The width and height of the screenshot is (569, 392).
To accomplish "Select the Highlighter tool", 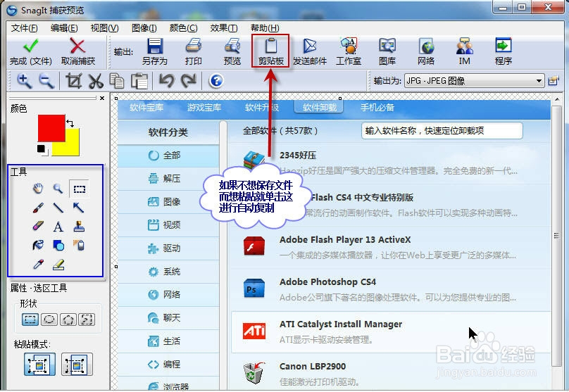I will pyautogui.click(x=58, y=265).
